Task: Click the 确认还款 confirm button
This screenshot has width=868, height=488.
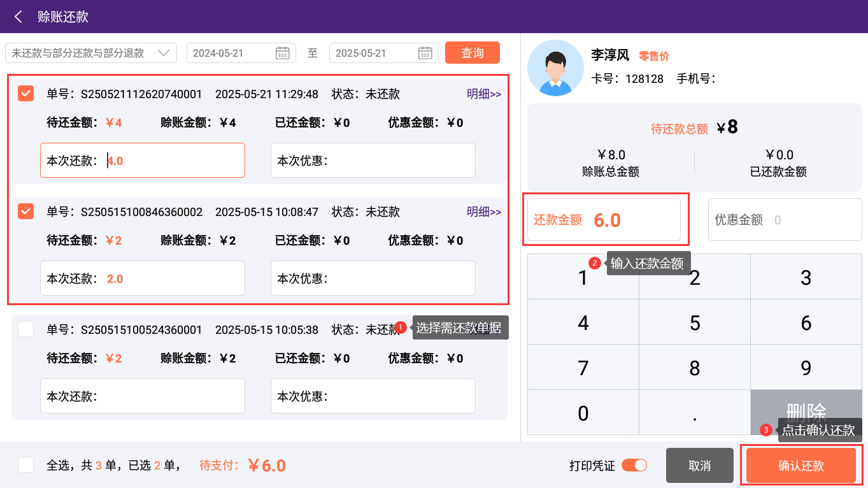Action: 800,466
